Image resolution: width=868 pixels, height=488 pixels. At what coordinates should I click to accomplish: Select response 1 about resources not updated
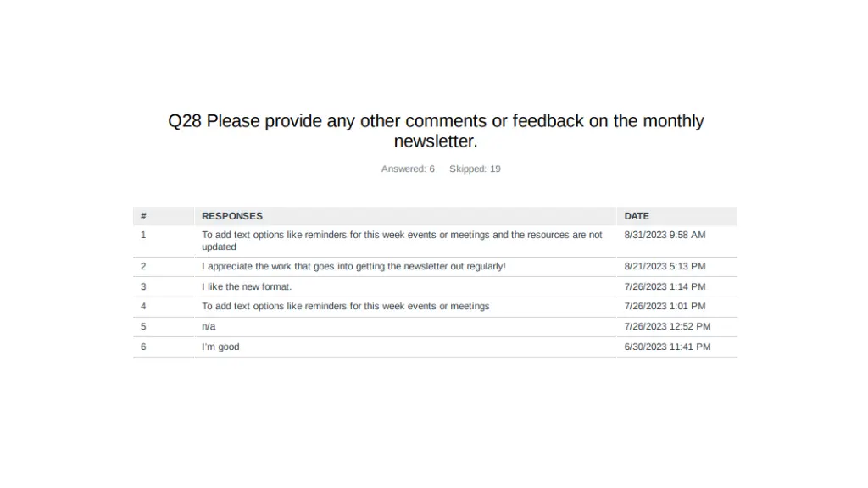tap(402, 241)
